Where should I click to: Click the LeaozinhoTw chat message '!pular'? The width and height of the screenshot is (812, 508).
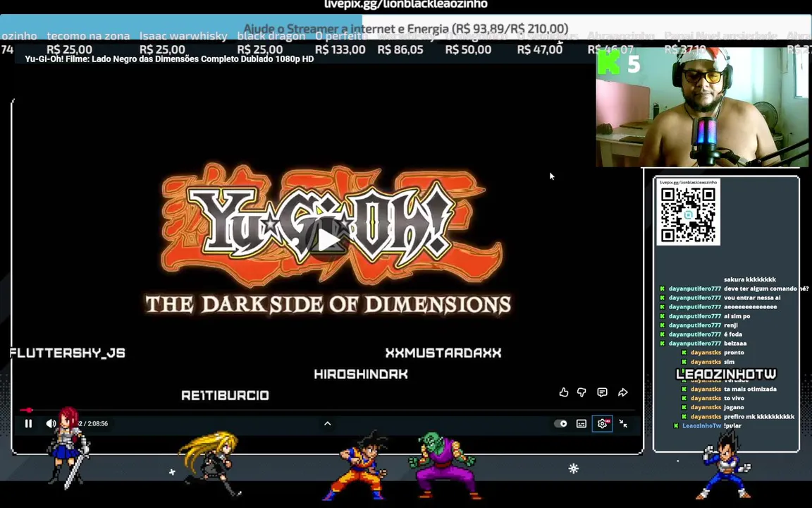[x=732, y=425]
